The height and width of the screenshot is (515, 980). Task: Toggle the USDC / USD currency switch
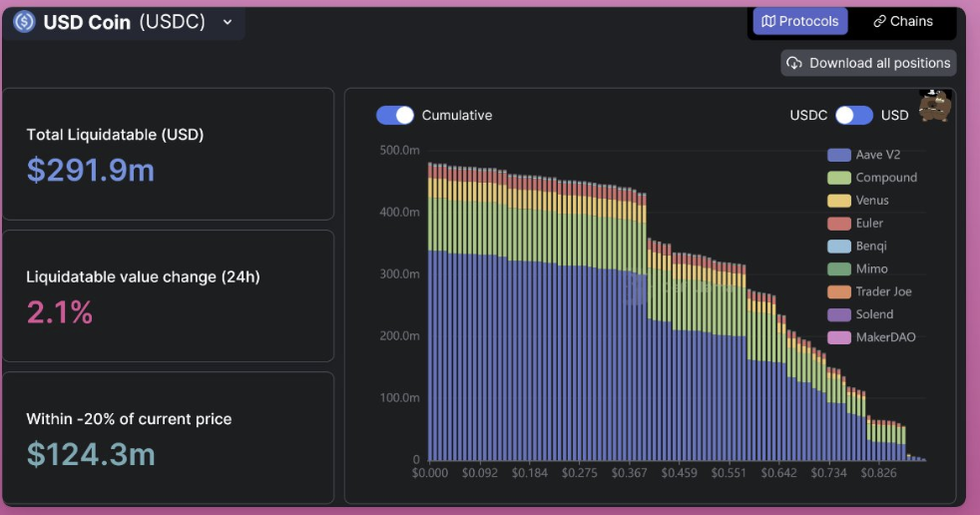pyautogui.click(x=853, y=115)
